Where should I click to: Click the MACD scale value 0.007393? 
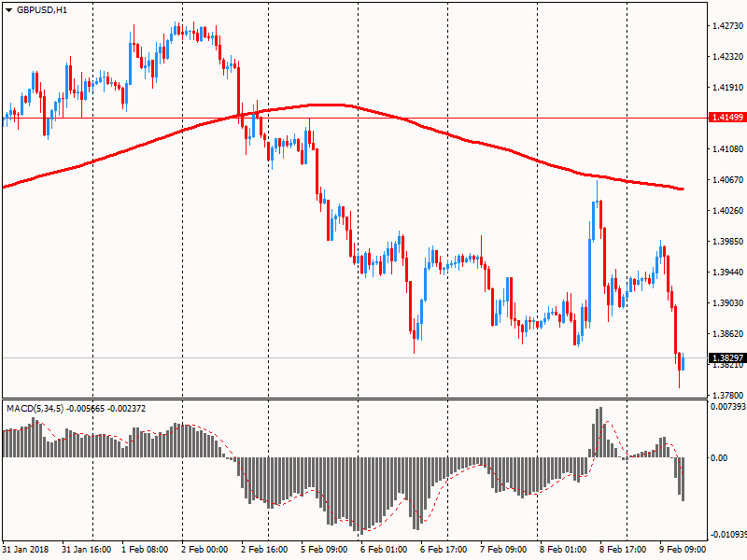click(x=728, y=407)
